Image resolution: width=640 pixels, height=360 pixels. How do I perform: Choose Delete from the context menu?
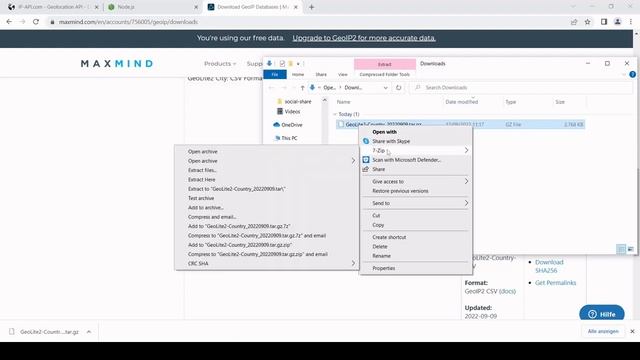click(x=380, y=247)
